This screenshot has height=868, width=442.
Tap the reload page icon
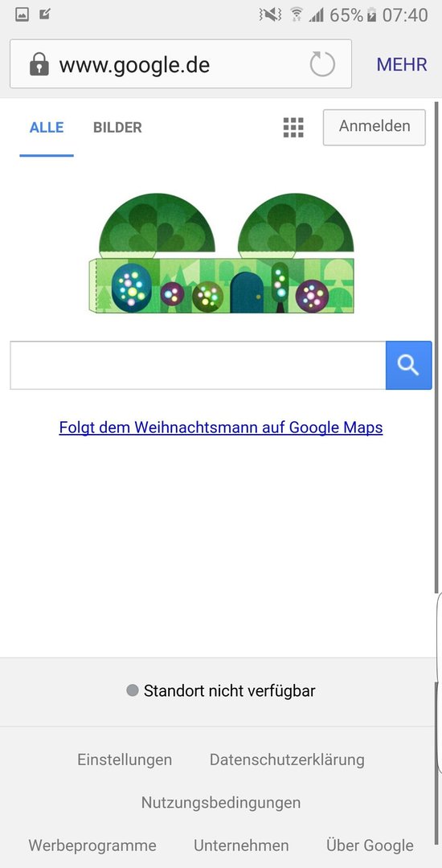(x=322, y=64)
